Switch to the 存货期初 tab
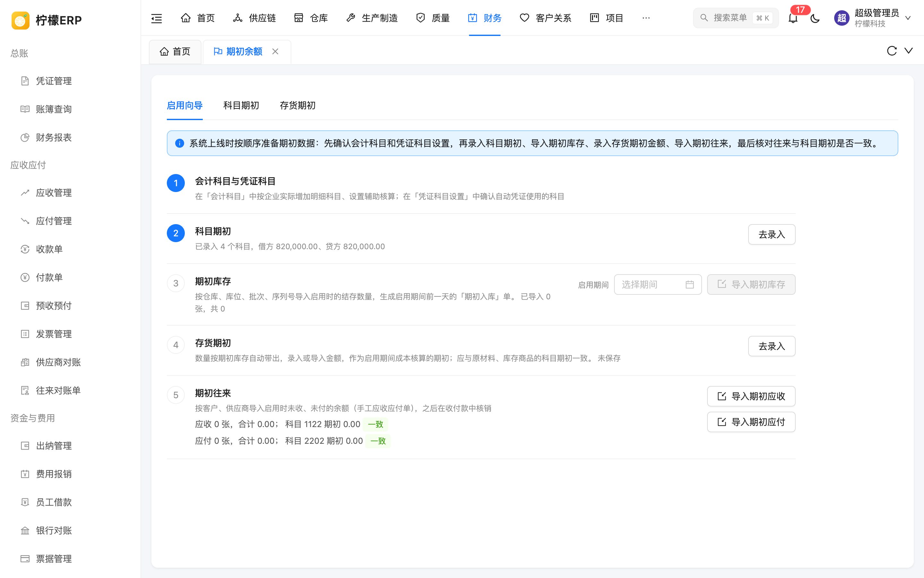924x578 pixels. [x=297, y=106]
